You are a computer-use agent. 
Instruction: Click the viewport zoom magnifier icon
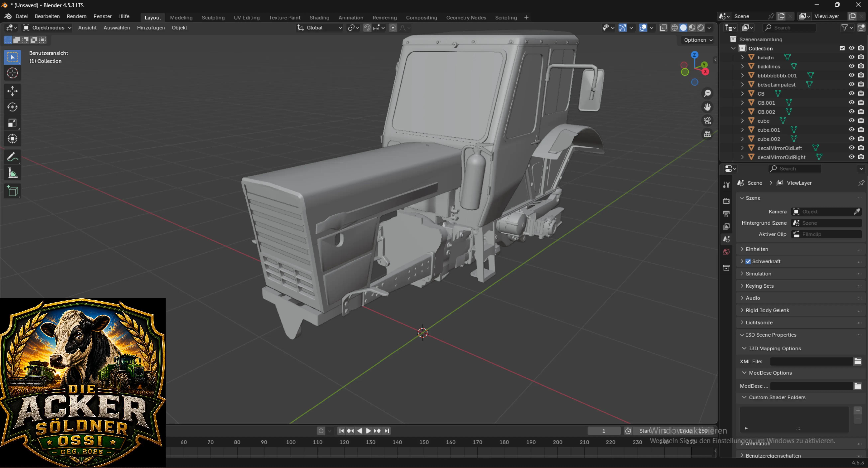point(707,93)
